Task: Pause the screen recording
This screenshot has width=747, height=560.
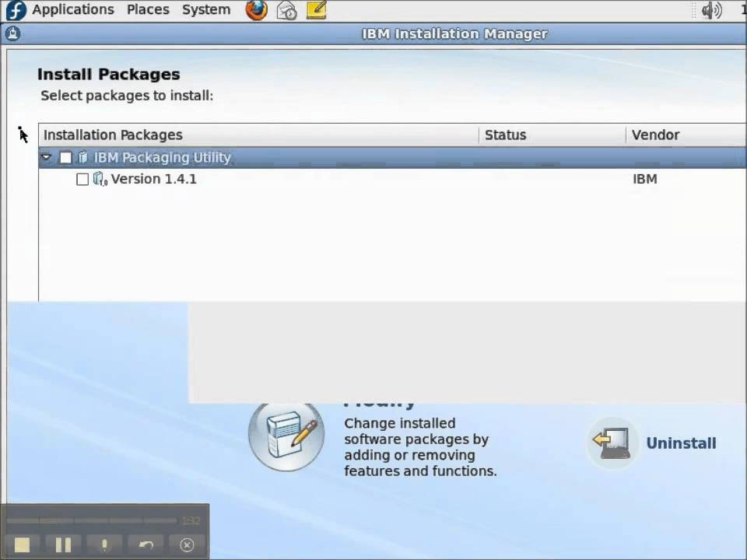Action: (63, 544)
